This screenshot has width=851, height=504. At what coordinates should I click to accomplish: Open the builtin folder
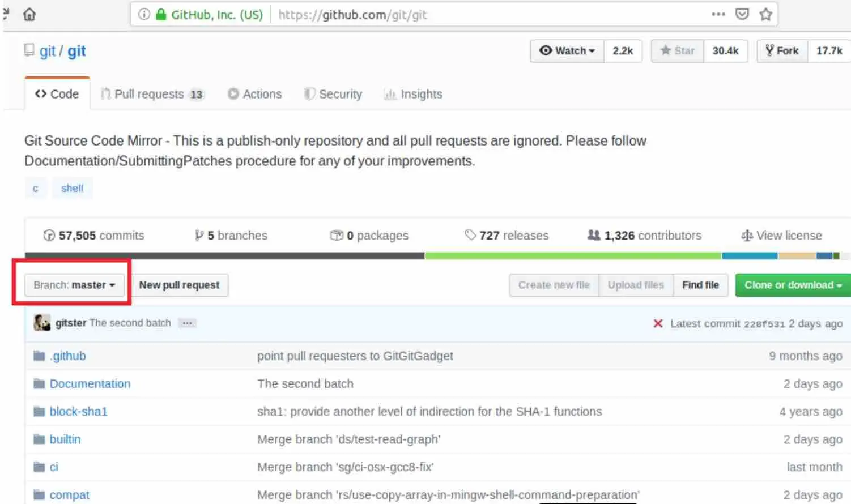point(65,439)
